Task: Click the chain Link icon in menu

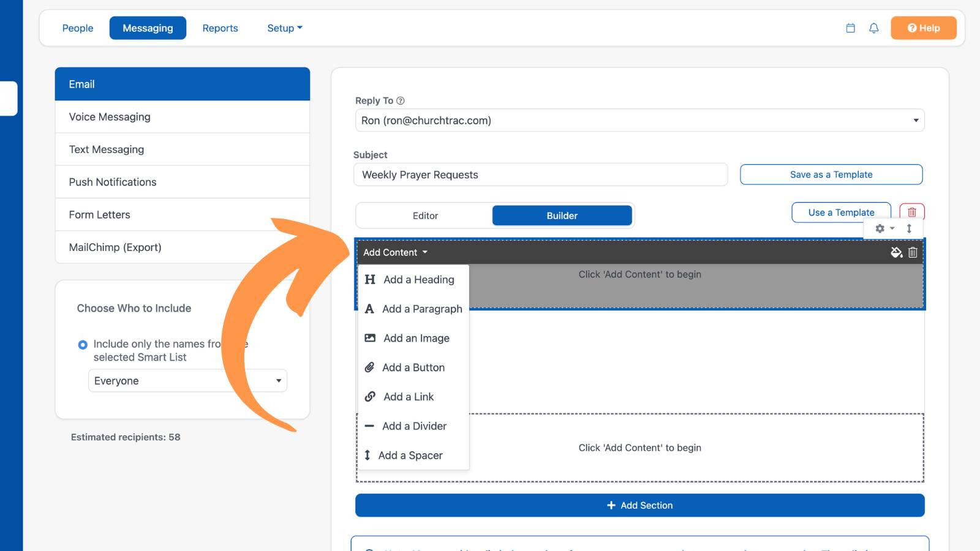Action: point(370,397)
